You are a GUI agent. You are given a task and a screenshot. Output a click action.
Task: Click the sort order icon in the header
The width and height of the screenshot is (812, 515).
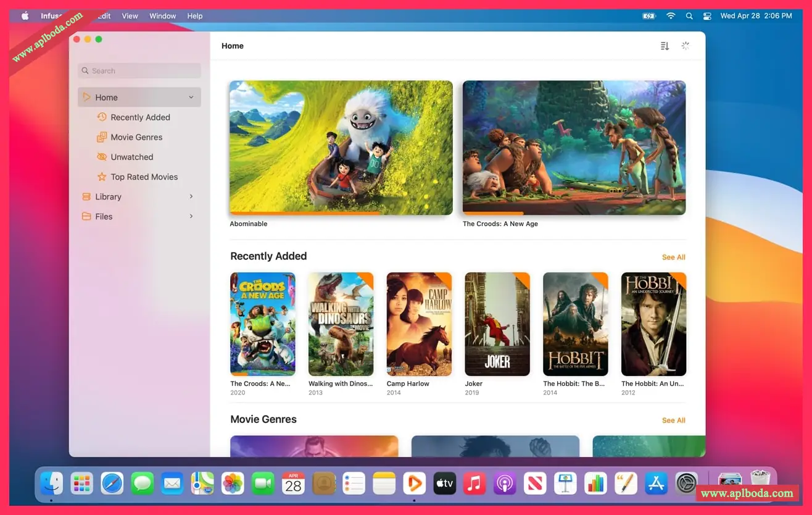coord(665,46)
